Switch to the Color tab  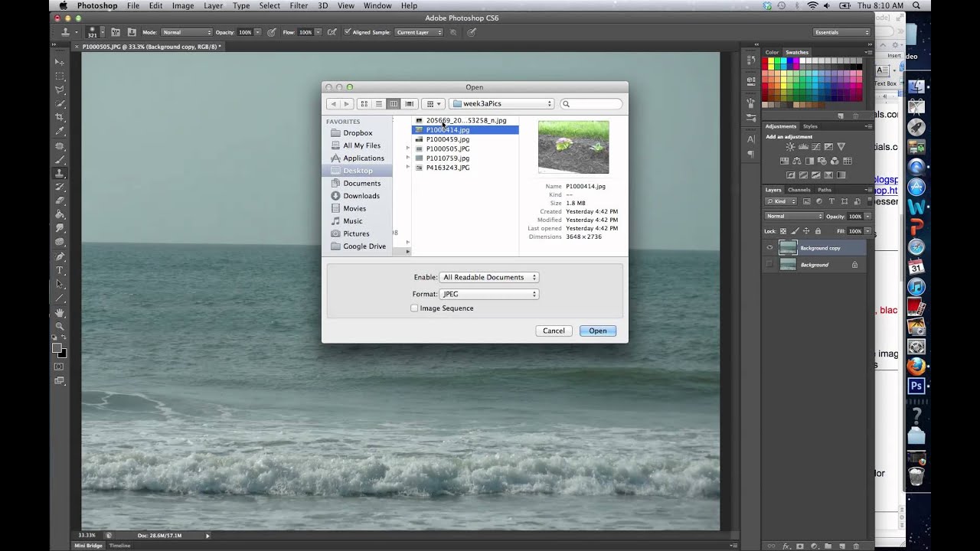click(x=772, y=52)
